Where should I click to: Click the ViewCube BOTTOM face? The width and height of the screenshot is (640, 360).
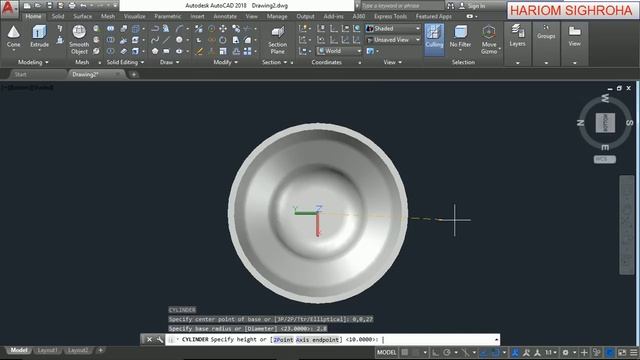click(605, 123)
